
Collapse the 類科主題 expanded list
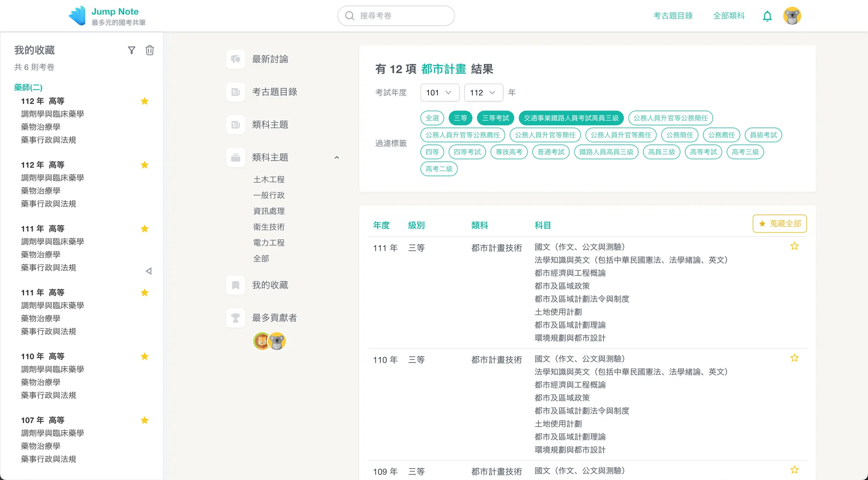pos(337,158)
